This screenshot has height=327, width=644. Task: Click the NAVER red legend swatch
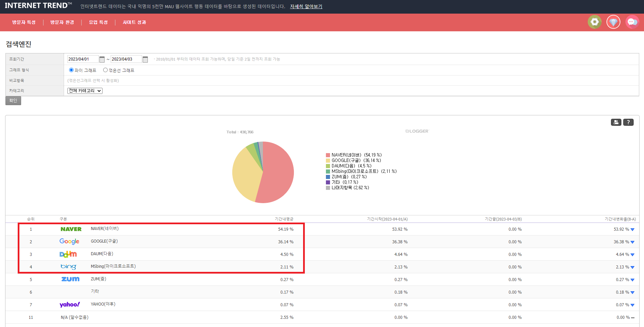328,155
